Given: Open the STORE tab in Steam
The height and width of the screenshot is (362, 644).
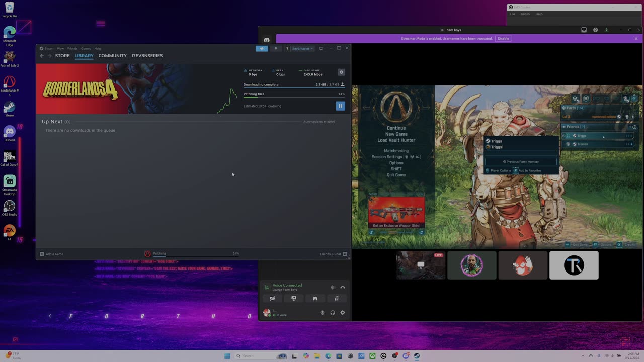Looking at the screenshot, I should click(x=62, y=56).
